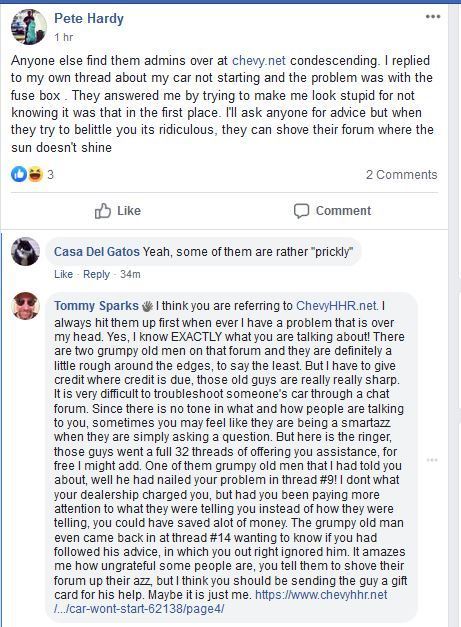Like Casa Del Gatos comment
Image resolution: width=461 pixels, height=627 pixels.
coord(64,274)
